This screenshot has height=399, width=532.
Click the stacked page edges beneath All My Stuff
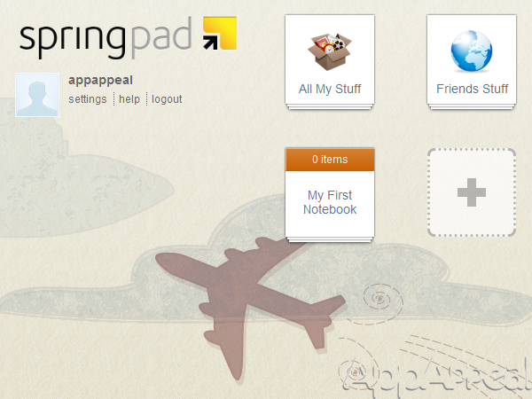coord(330,107)
